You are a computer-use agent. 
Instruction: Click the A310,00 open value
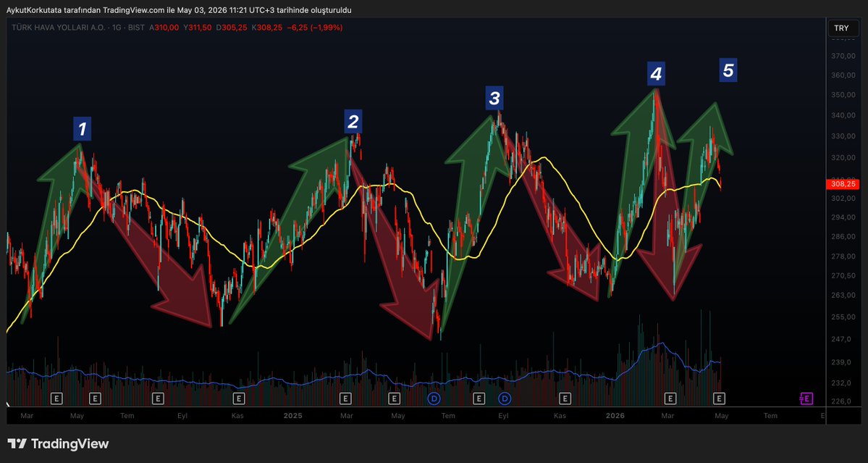164,27
